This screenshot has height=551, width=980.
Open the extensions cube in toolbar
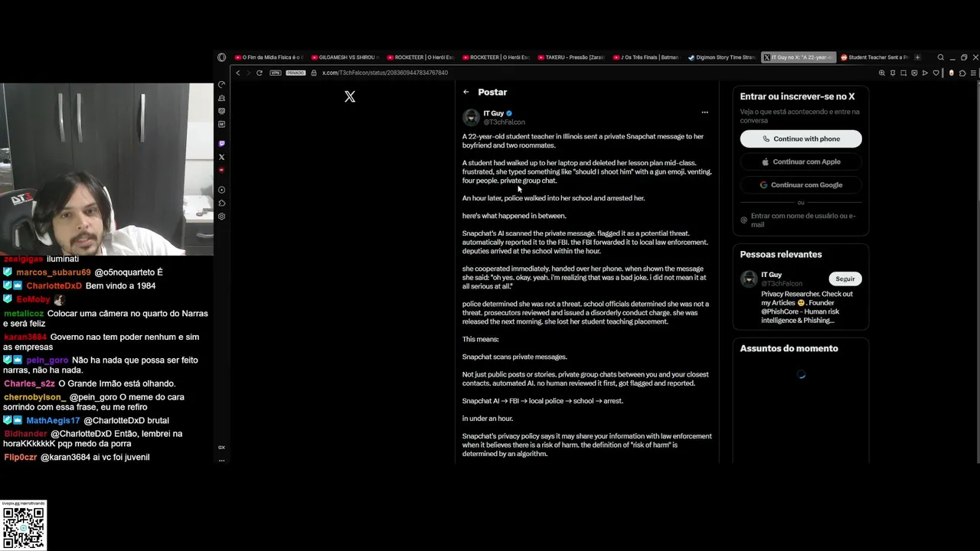[x=962, y=73]
